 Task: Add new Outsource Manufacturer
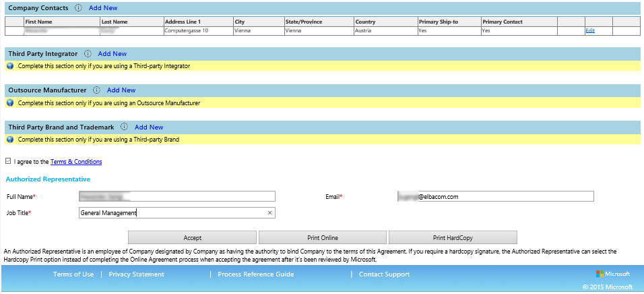point(121,90)
